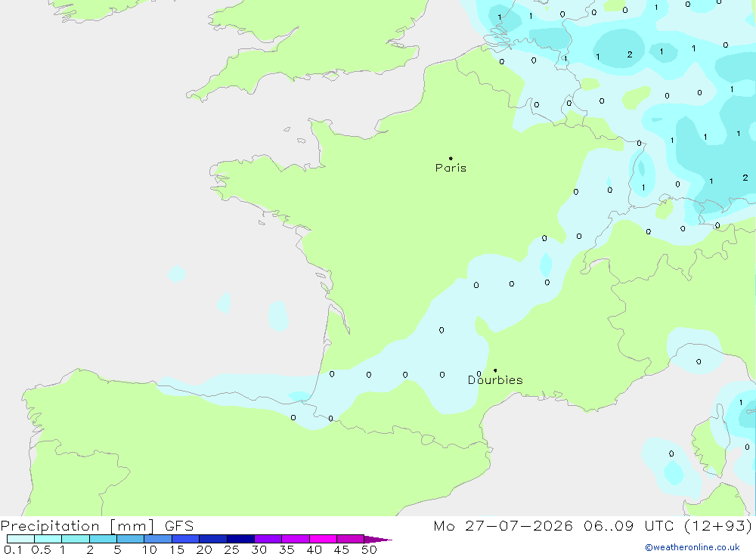Select the Dourbies location dot marker

click(x=495, y=370)
